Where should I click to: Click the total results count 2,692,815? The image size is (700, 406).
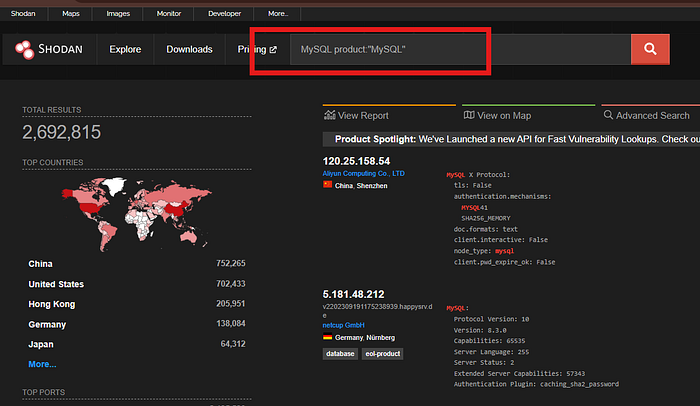click(x=62, y=132)
